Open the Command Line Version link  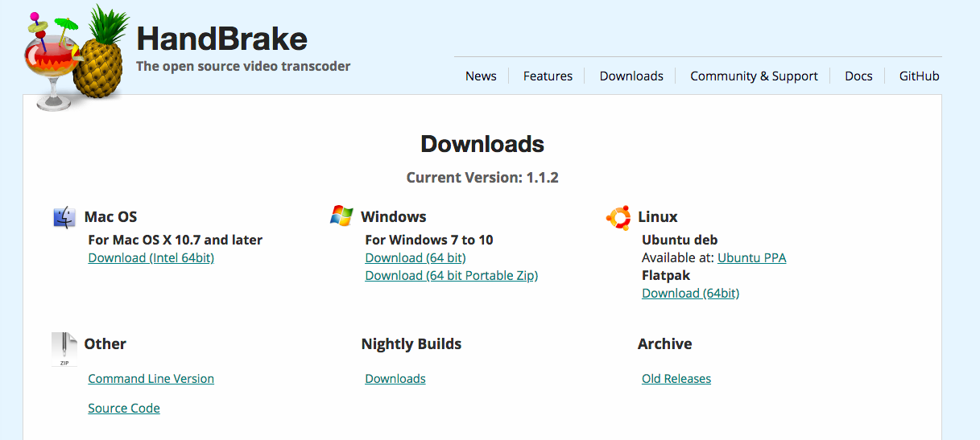151,379
